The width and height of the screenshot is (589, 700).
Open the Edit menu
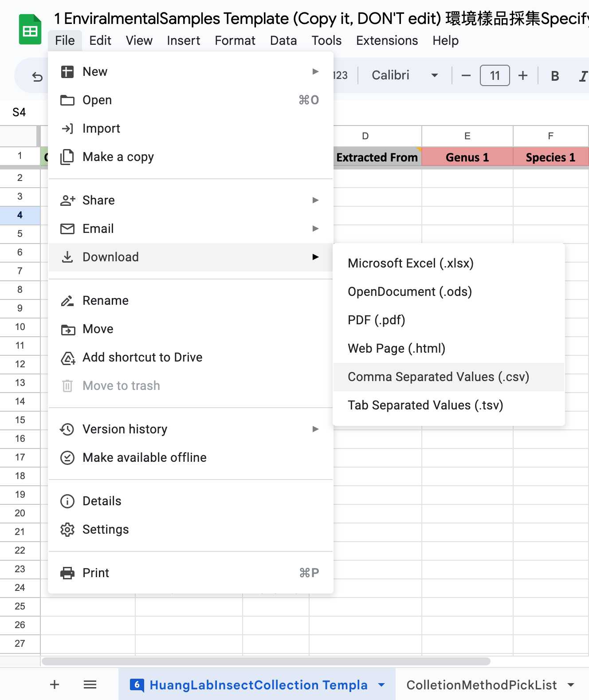[100, 40]
